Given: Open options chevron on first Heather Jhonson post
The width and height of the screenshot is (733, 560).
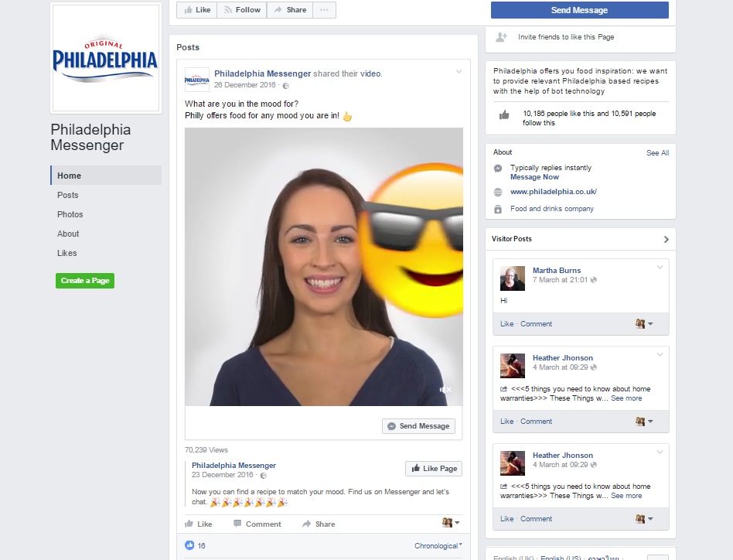Looking at the screenshot, I should [x=660, y=355].
